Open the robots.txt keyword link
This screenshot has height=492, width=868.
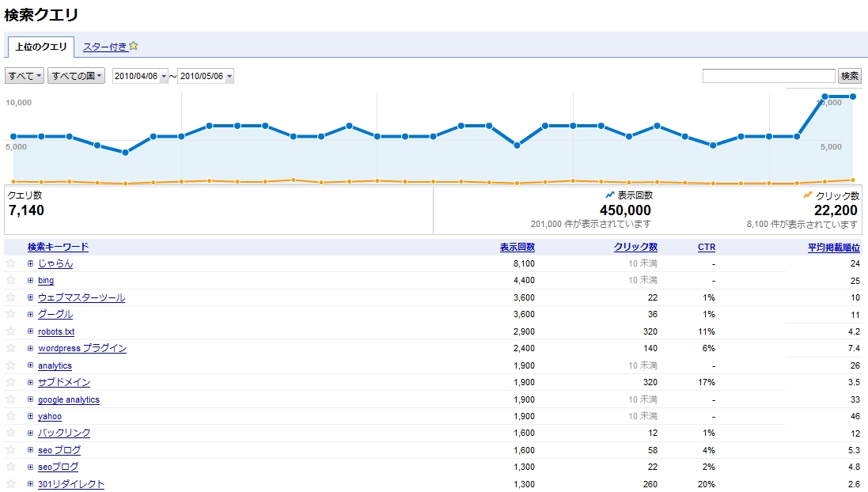click(56, 331)
